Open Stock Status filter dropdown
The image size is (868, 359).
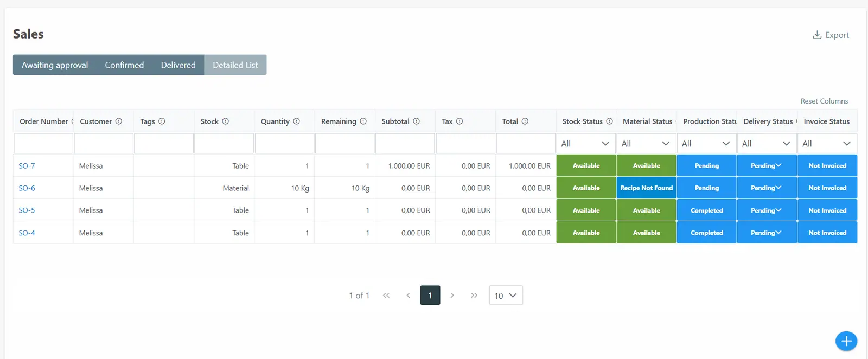tap(586, 144)
